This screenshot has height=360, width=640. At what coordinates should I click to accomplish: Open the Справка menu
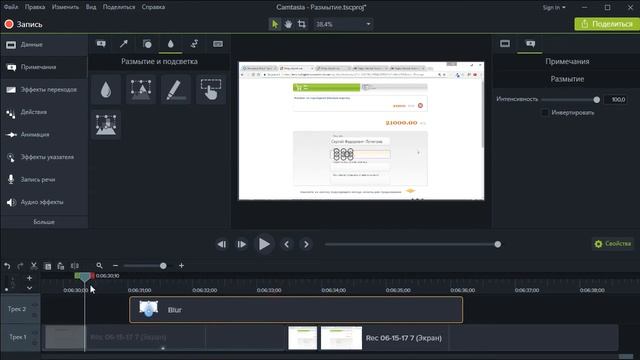click(153, 7)
